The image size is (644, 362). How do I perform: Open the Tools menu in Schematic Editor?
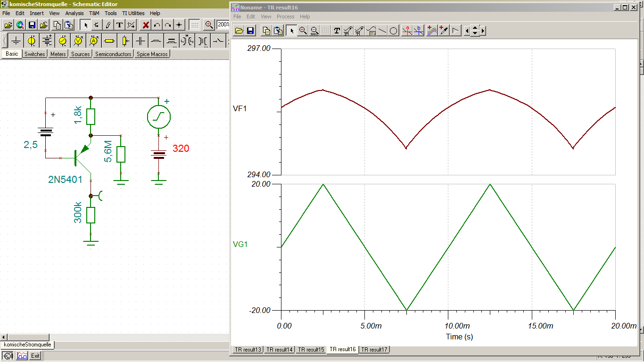pos(111,13)
